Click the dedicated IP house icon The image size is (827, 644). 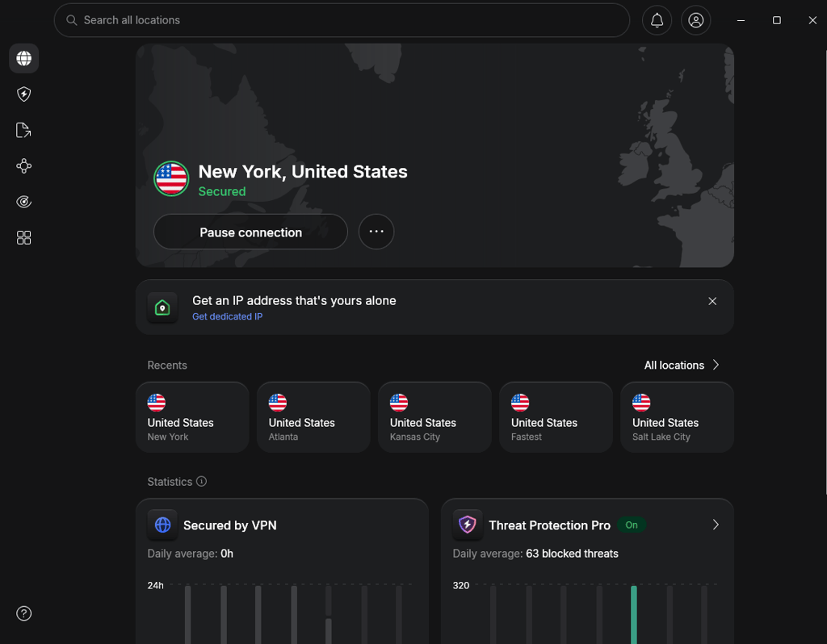pyautogui.click(x=162, y=307)
